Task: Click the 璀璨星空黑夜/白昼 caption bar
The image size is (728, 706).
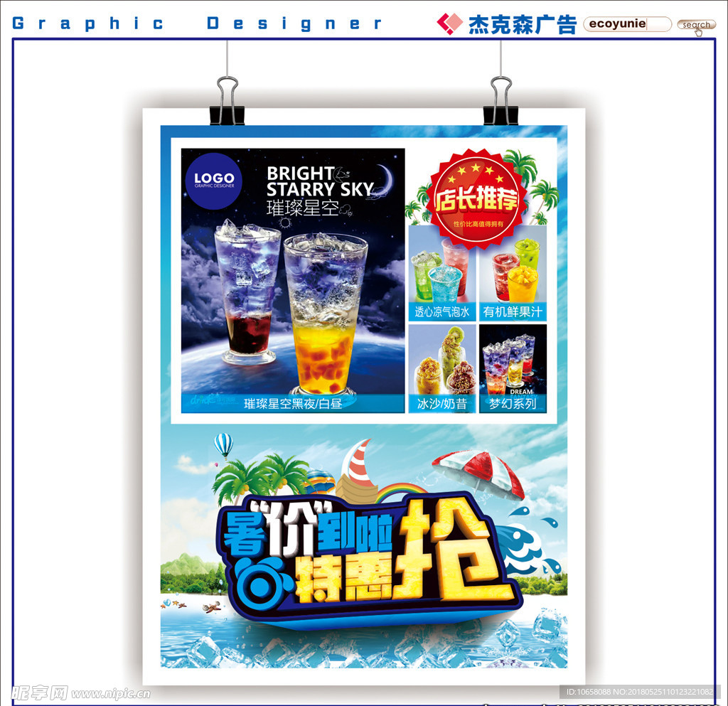Action: click(293, 403)
